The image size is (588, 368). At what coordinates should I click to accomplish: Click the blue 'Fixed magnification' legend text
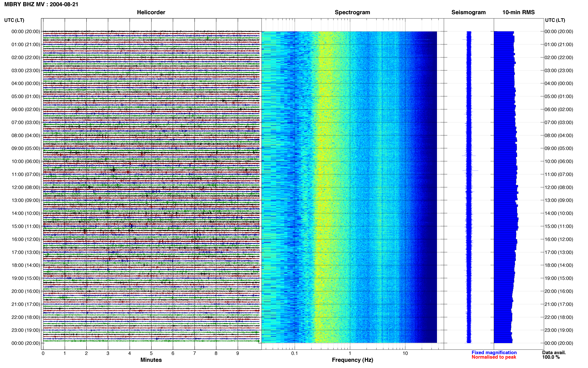[x=494, y=352]
